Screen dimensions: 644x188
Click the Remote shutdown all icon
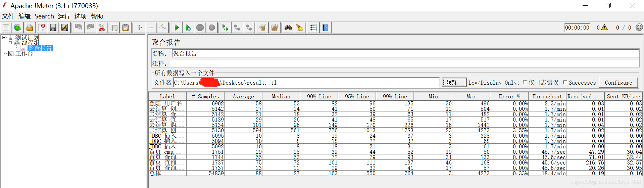[x=249, y=28]
